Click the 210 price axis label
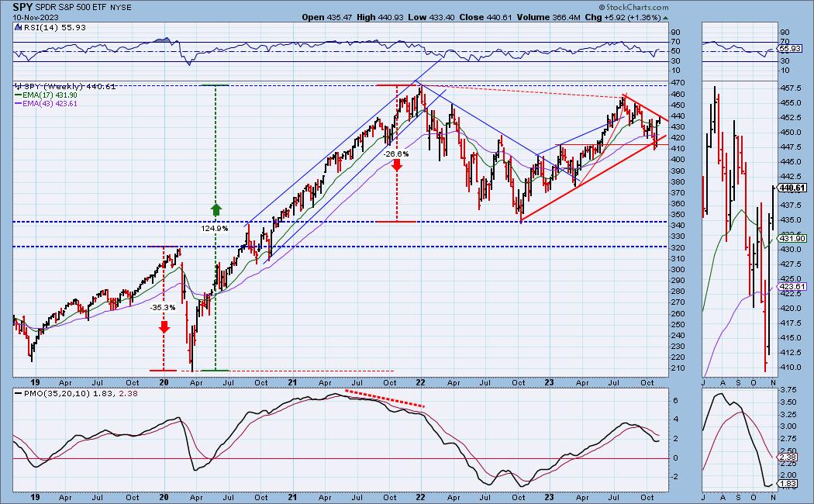814x504 pixels. pos(677,368)
